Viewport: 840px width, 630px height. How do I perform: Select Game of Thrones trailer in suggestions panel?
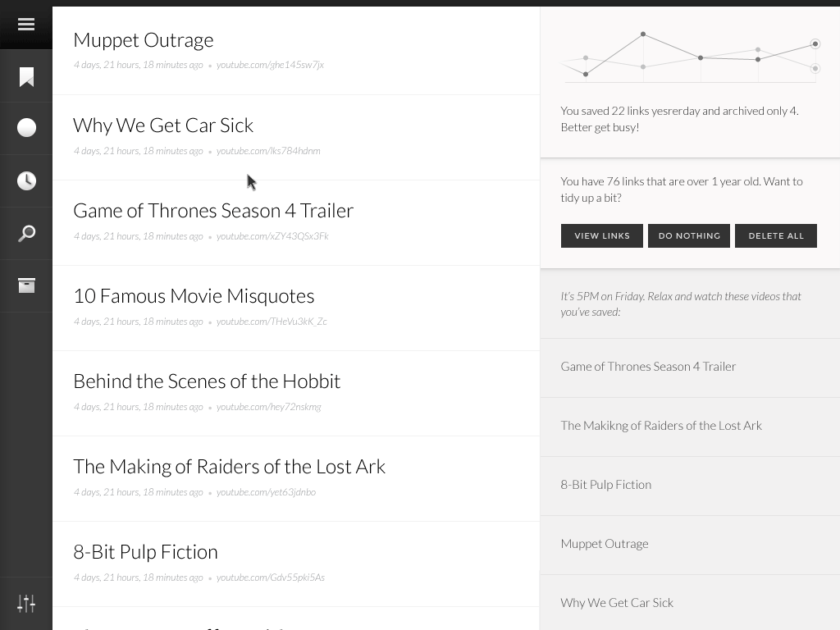coord(648,367)
